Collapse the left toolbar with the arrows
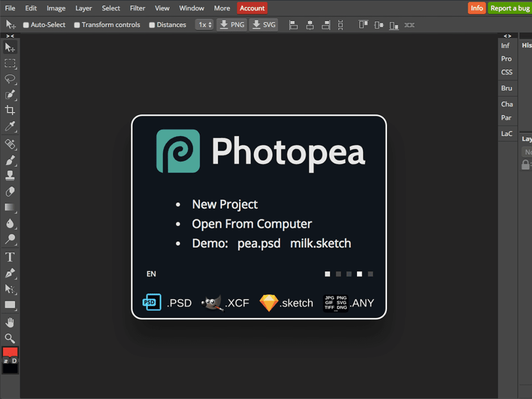Screen dimensions: 532x399 pos(10,36)
